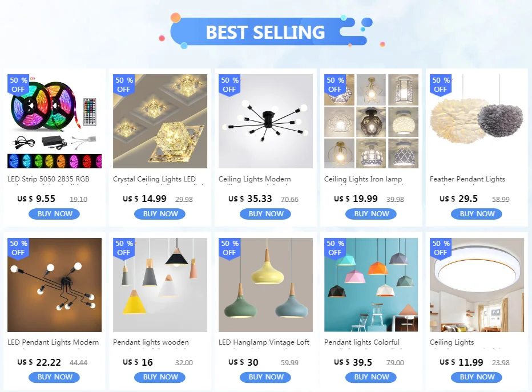
Task: Open the LED Strip 5050 product image
Action: 54,121
